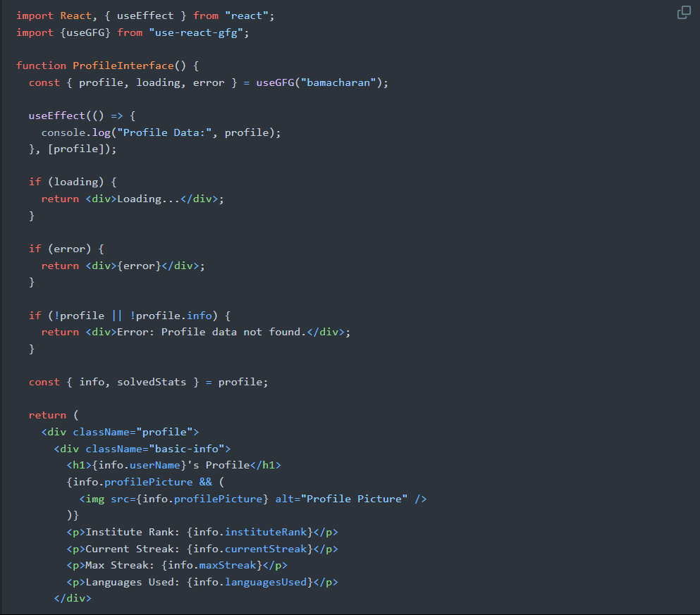Click the Loading... div text
The width and height of the screenshot is (700, 615).
tap(149, 199)
